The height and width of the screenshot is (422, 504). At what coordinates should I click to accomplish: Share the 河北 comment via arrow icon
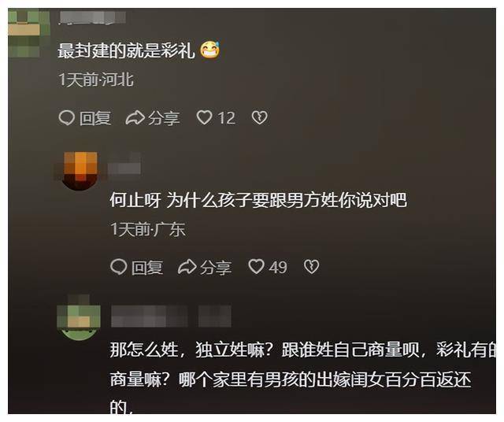click(x=135, y=117)
